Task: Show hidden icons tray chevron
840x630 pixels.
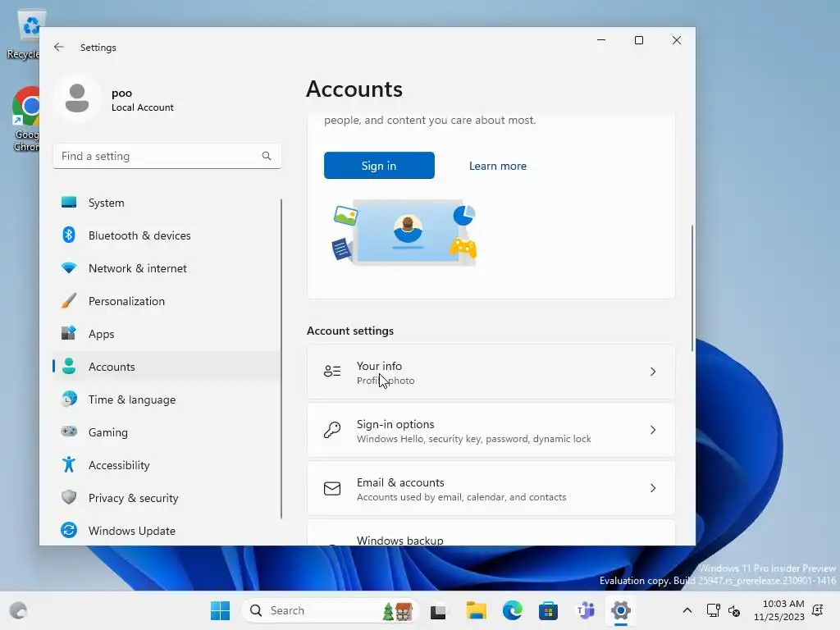Action: point(687,610)
